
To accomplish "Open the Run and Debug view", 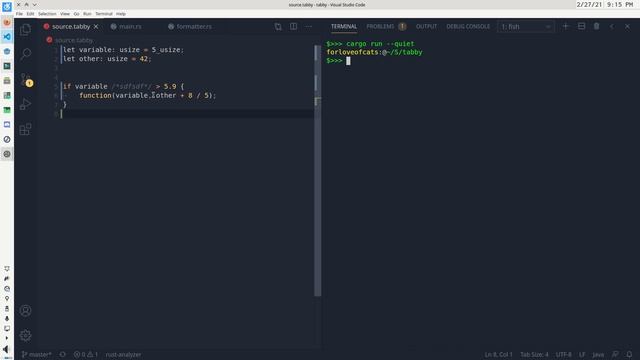I will [25, 104].
